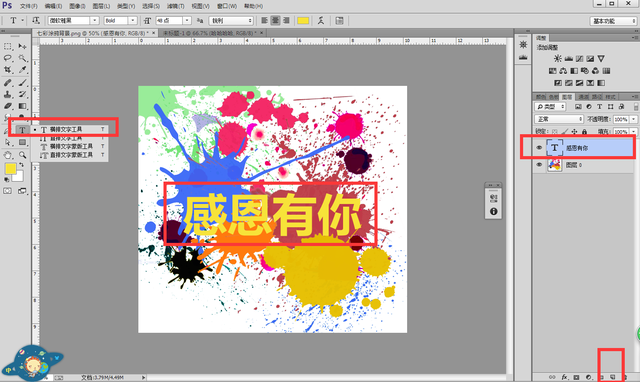
Task: Toggle text orientation in options bar
Action: [36, 20]
